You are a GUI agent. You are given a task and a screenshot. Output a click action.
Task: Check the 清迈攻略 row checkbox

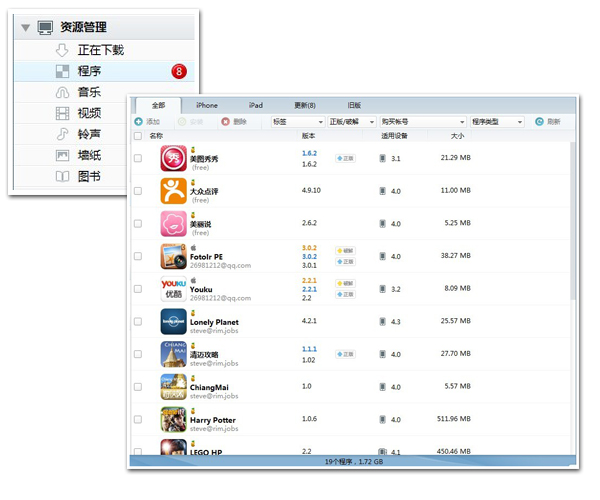[138, 354]
